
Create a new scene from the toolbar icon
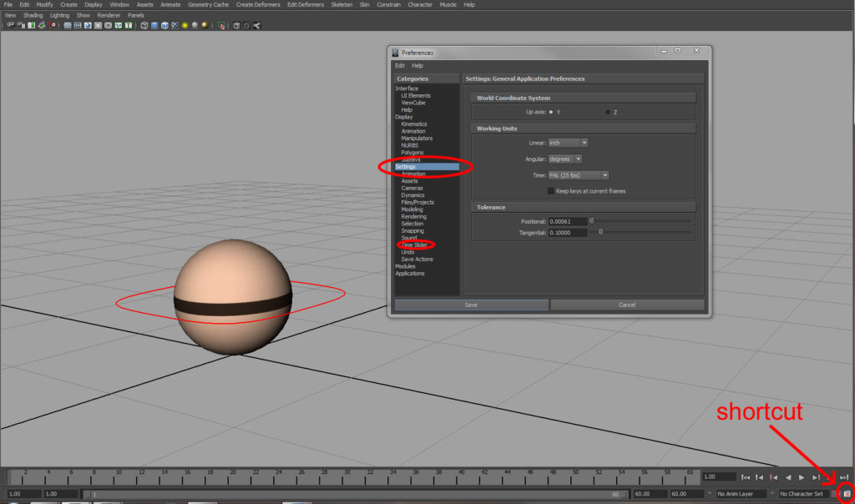pos(11,24)
